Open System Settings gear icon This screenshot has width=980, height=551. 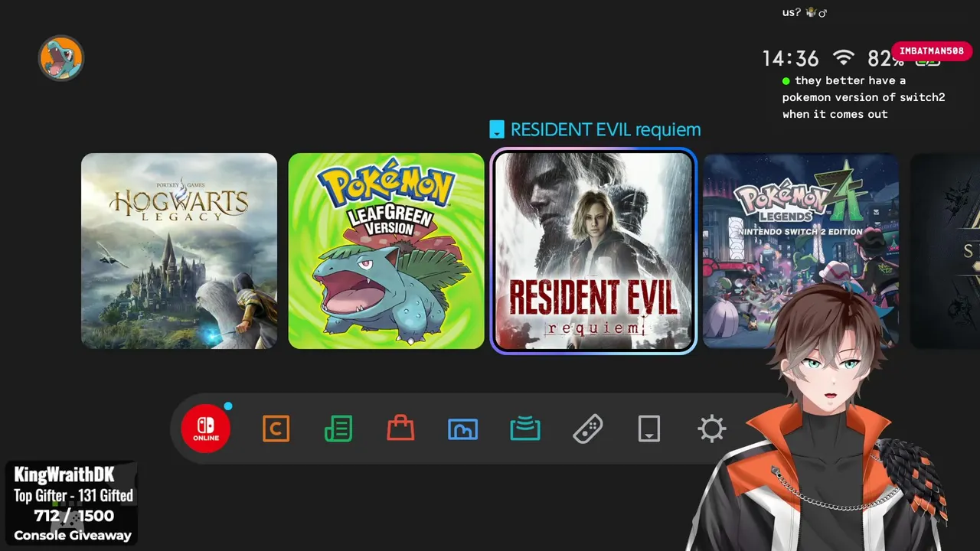pos(711,429)
